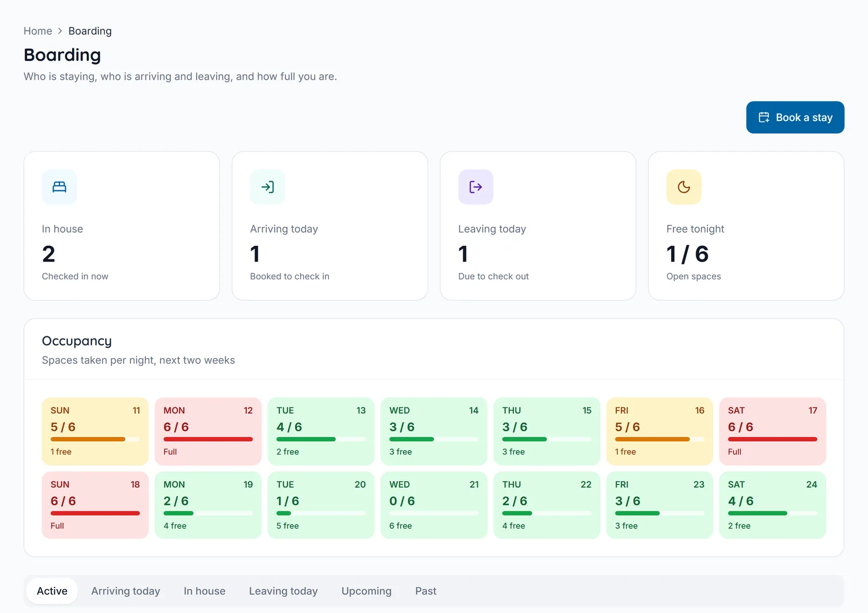Click the Due to check out caption
Screen dimensions: 868x613
pyautogui.click(x=493, y=276)
